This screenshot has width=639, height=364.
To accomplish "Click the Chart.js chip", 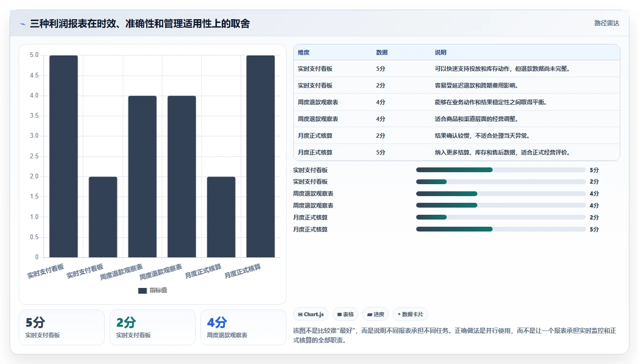I will click(x=311, y=314).
